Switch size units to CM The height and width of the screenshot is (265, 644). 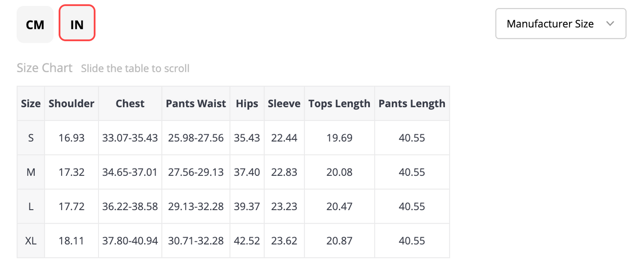[35, 25]
